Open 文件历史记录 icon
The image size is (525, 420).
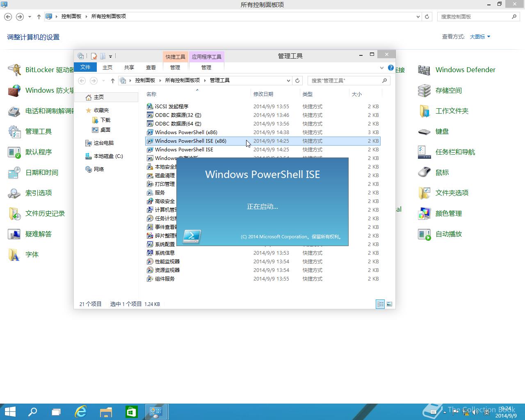point(14,213)
